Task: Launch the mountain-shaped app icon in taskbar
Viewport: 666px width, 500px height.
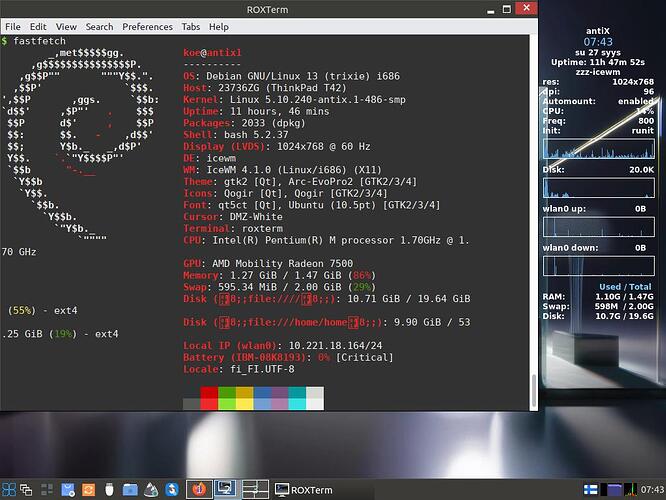Action: [151, 490]
